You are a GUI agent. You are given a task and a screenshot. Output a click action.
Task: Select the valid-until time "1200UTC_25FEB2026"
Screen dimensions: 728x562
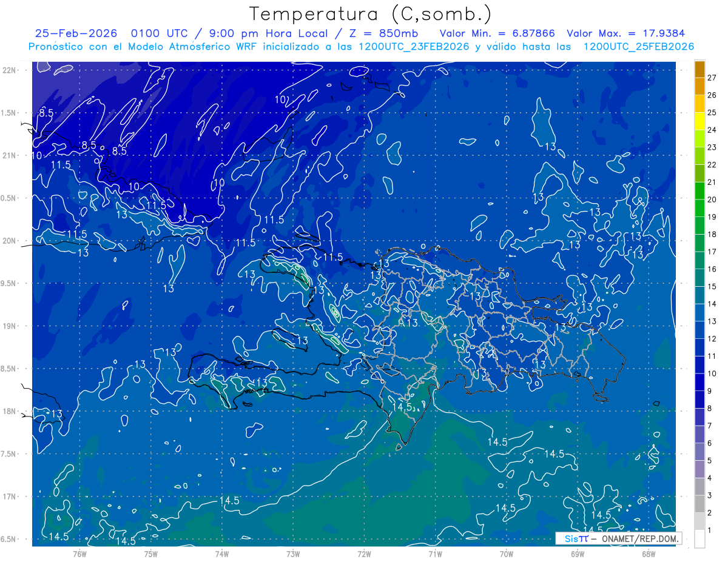(x=638, y=47)
